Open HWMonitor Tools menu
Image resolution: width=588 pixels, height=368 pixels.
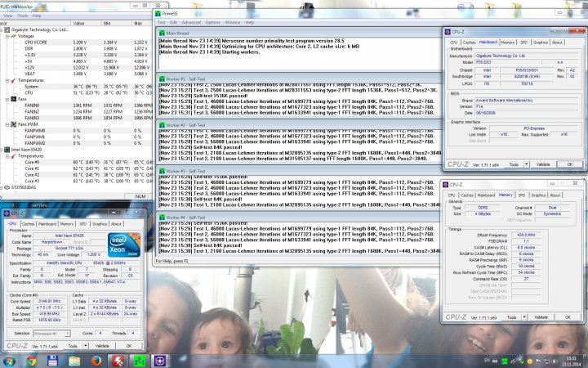point(23,16)
